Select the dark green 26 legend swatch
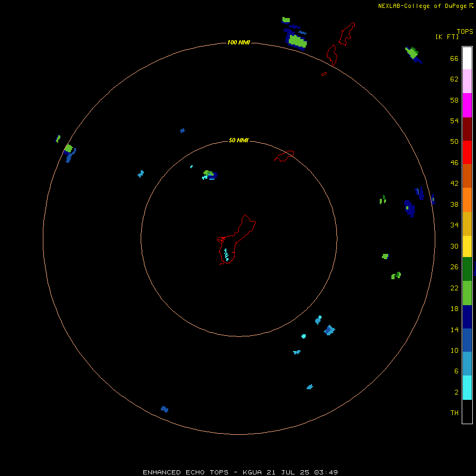 tap(467, 269)
